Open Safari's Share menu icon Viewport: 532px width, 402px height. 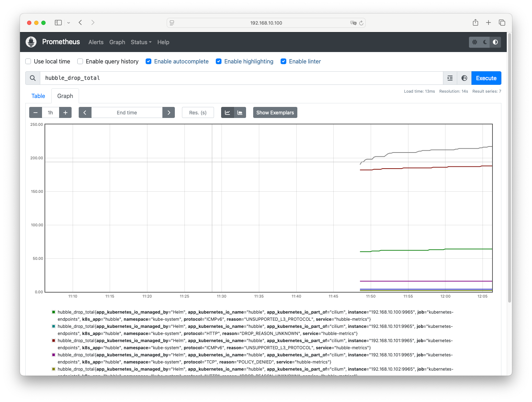475,22
